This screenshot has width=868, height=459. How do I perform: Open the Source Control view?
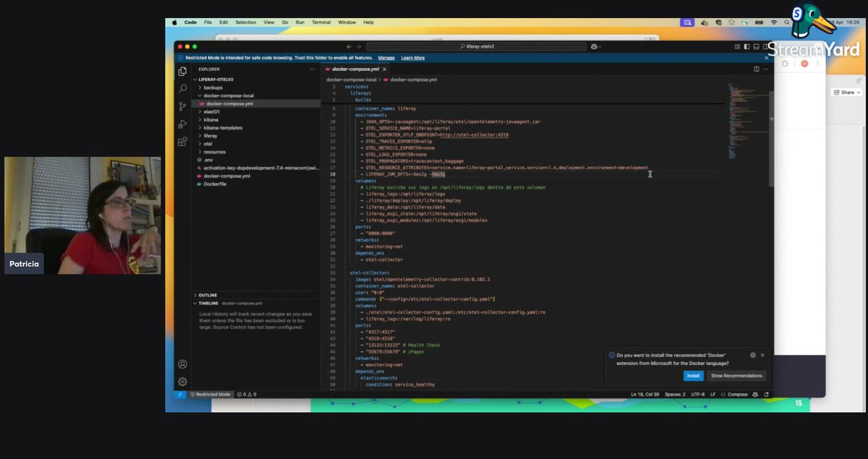coord(182,106)
